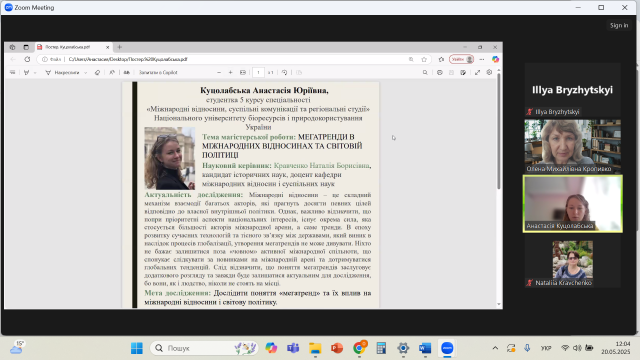Zoom in the PDF with plus
Viewport: 640px width, 360px height.
pyautogui.click(x=231, y=72)
